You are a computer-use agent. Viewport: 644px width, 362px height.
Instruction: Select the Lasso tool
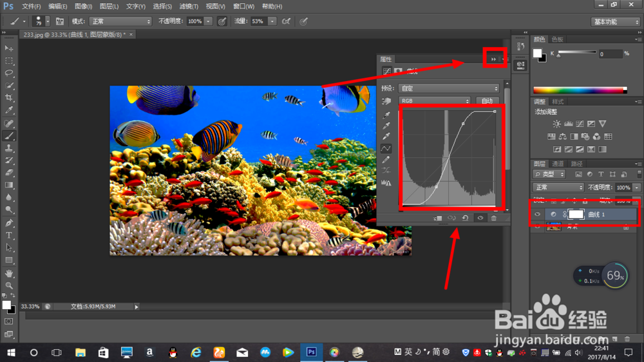tap(8, 73)
